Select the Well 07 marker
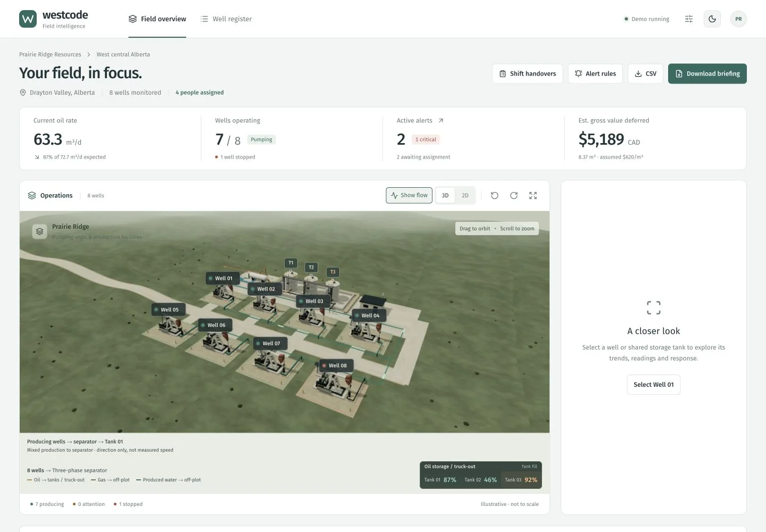The image size is (766, 532). coord(270,344)
